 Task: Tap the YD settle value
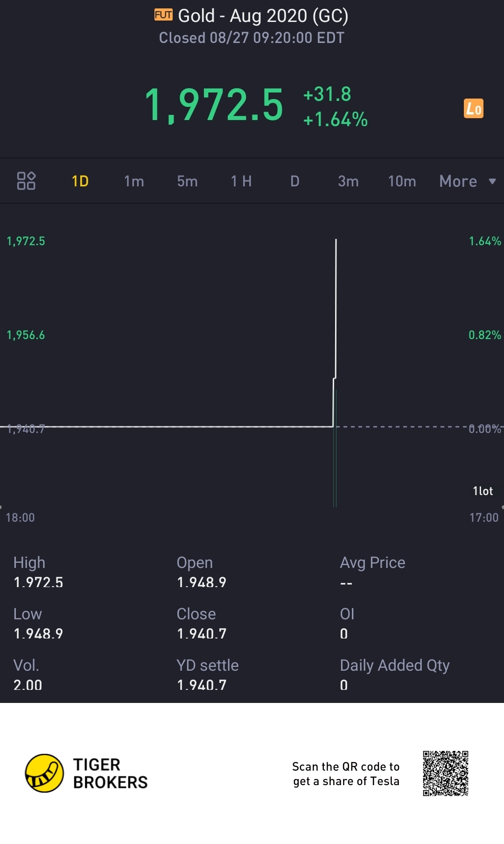[x=202, y=685]
